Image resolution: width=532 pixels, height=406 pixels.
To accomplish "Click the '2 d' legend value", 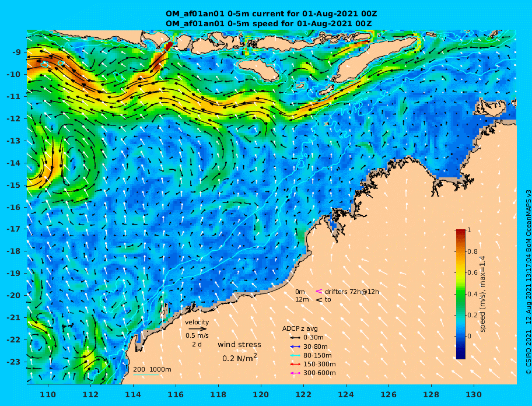I will point(197,344).
